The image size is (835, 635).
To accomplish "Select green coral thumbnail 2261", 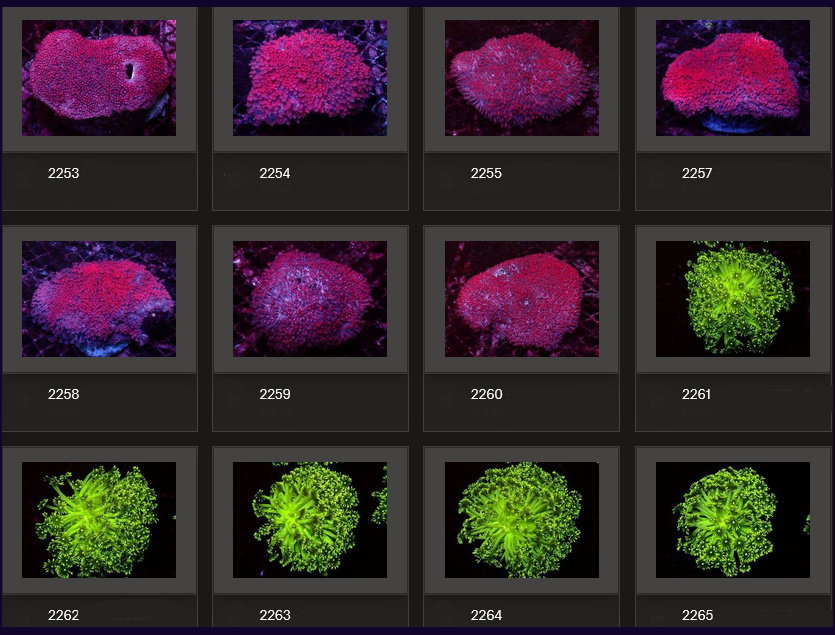I will [733, 299].
